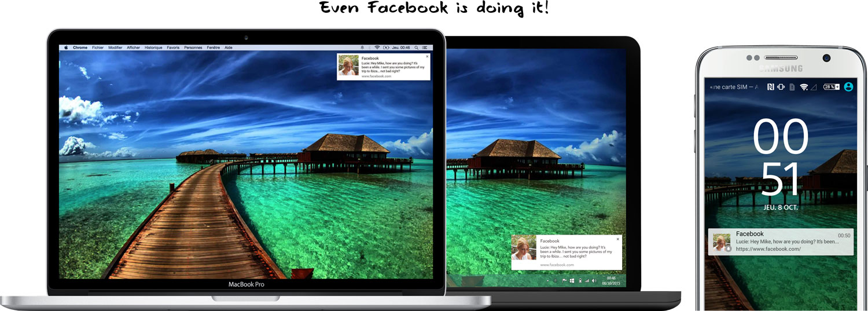Open the Aide menu
Screen dimensions: 868x311
[229, 47]
